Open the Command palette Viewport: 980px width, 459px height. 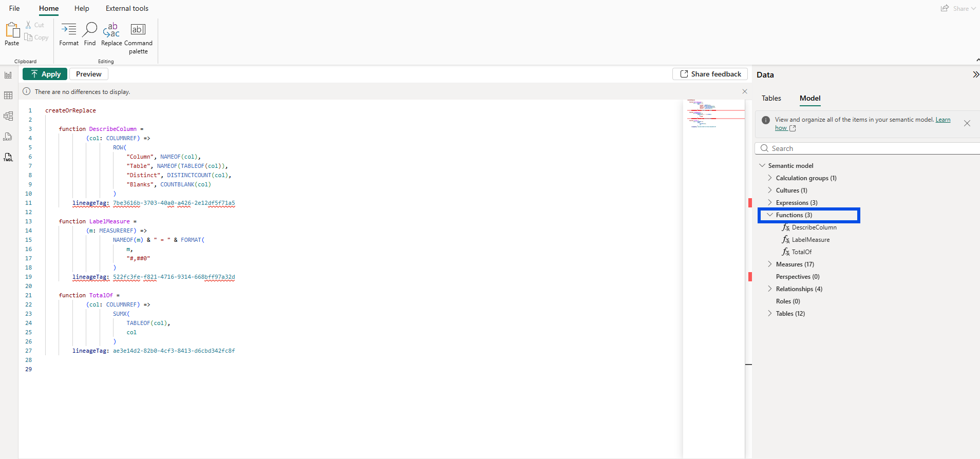pyautogui.click(x=138, y=39)
